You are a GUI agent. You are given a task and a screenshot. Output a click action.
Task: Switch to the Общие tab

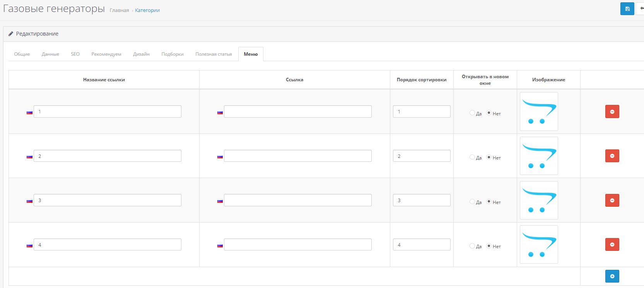coord(22,54)
